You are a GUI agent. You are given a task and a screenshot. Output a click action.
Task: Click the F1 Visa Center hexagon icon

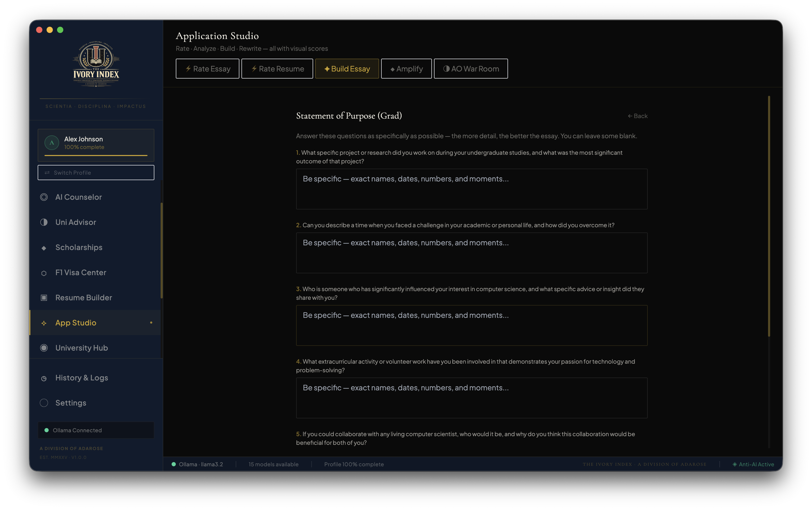pos(44,273)
